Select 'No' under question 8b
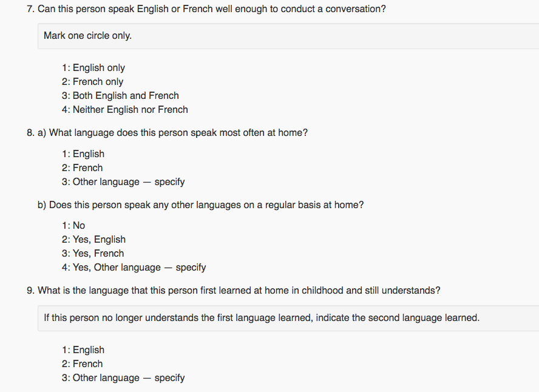This screenshot has width=539, height=392. pyautogui.click(x=73, y=226)
